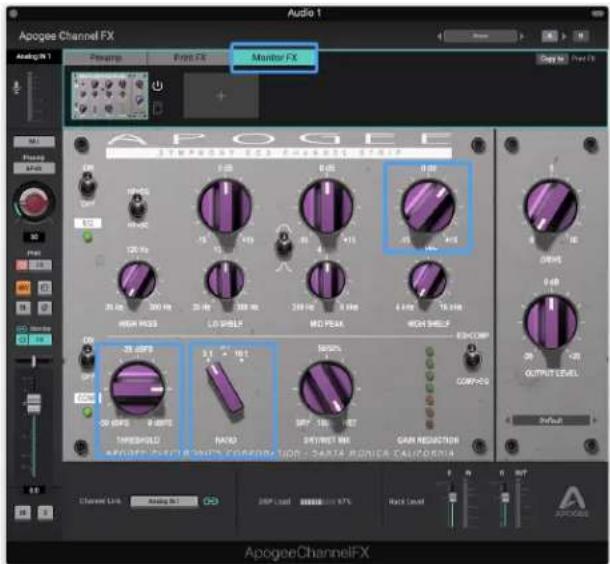Click the GAIN REDUCTION LED meter
610x564 pixels.
(x=429, y=387)
